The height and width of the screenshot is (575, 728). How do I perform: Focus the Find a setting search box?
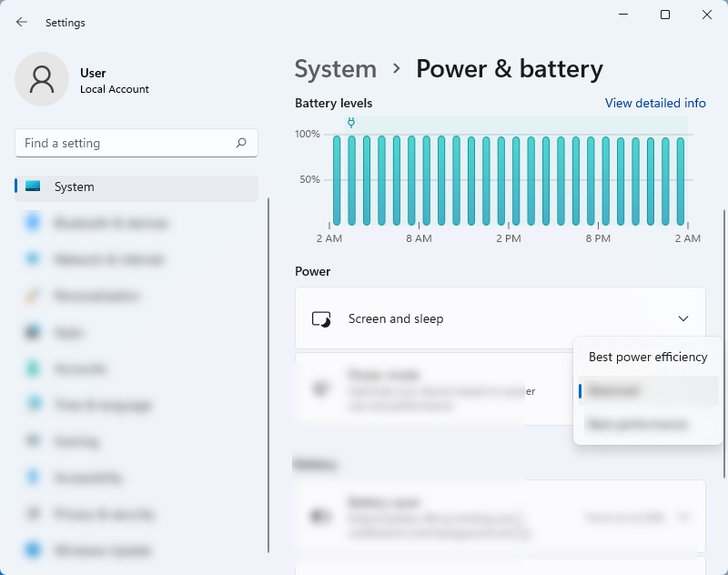[127, 143]
